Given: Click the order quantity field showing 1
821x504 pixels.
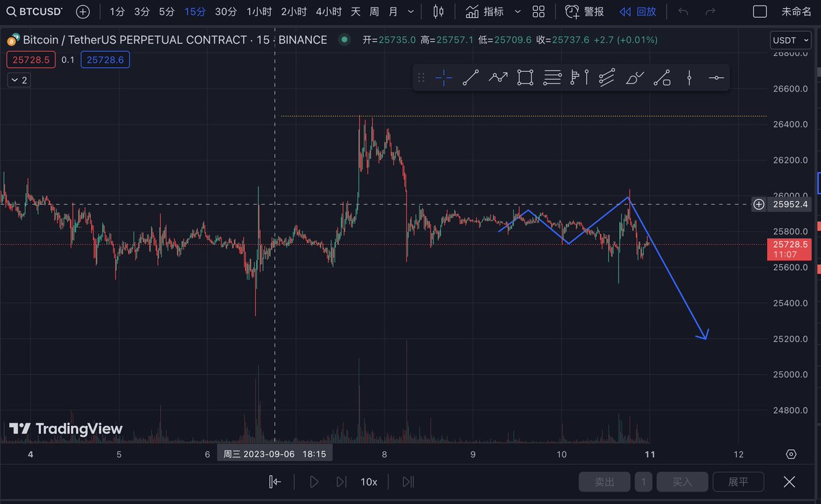Looking at the screenshot, I should pos(643,482).
